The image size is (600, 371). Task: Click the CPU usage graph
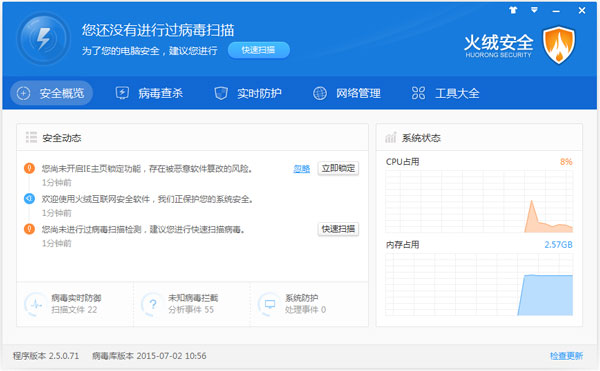(x=479, y=202)
